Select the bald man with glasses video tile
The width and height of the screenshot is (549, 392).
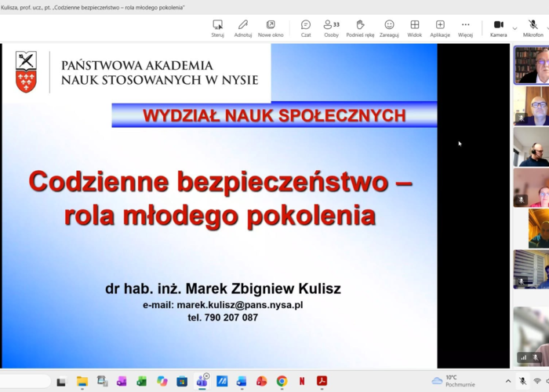click(532, 106)
